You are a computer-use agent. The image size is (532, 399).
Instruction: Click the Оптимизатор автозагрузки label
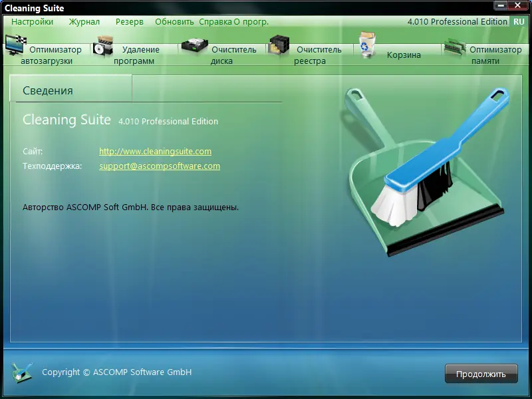[x=51, y=55]
